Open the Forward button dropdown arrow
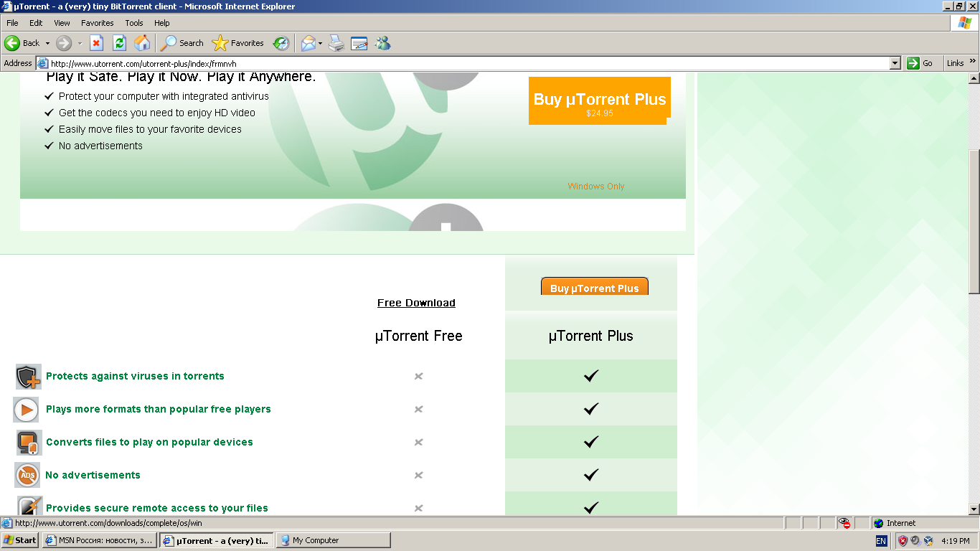The width and height of the screenshot is (980, 551). pos(80,43)
